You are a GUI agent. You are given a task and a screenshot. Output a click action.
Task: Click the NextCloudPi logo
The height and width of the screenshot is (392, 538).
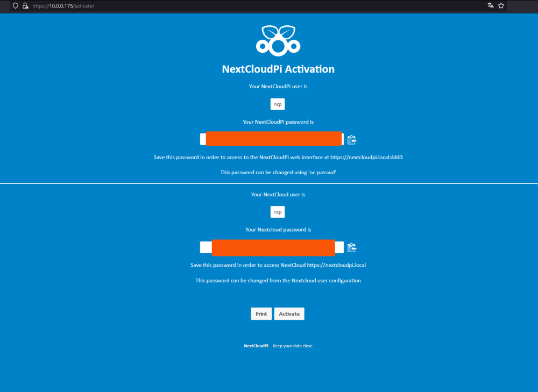point(278,40)
